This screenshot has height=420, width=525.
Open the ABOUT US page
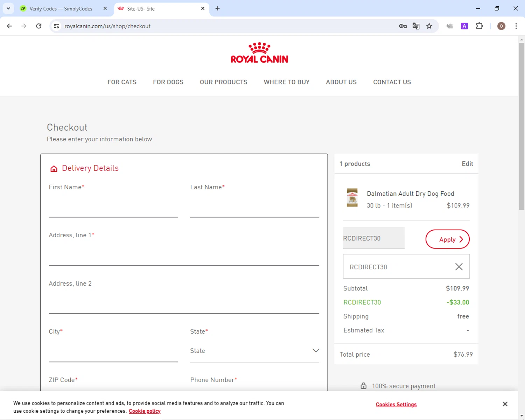coord(341,82)
